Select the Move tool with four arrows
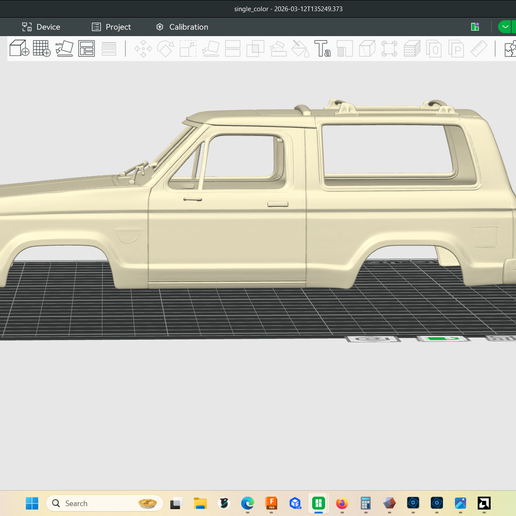 pyautogui.click(x=143, y=49)
